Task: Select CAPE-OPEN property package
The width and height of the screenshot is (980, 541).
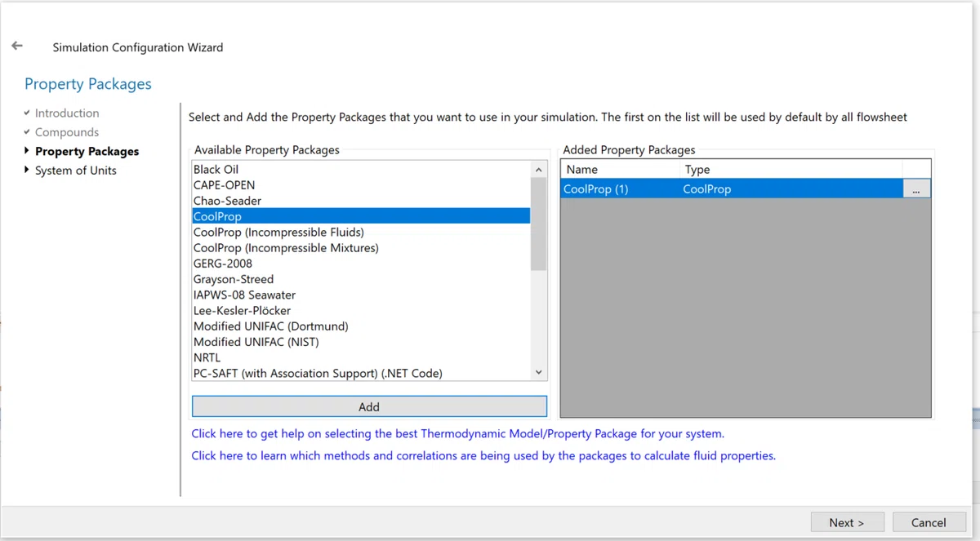Action: [361, 185]
